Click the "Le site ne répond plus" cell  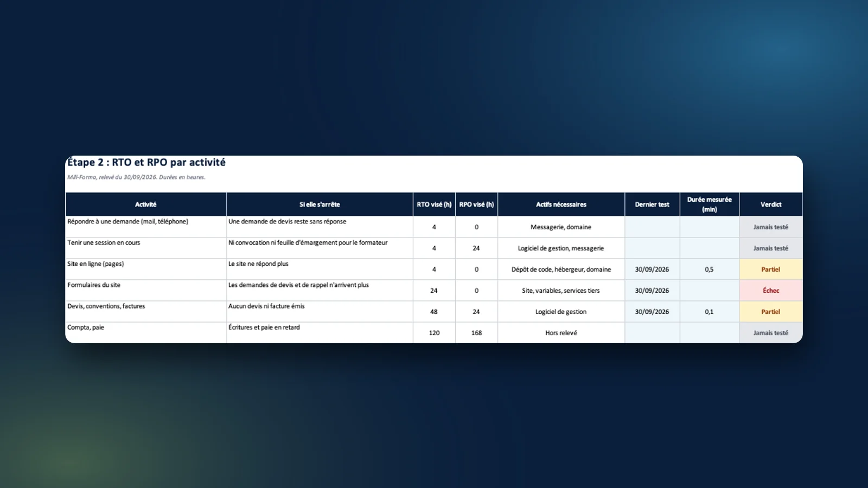point(320,269)
